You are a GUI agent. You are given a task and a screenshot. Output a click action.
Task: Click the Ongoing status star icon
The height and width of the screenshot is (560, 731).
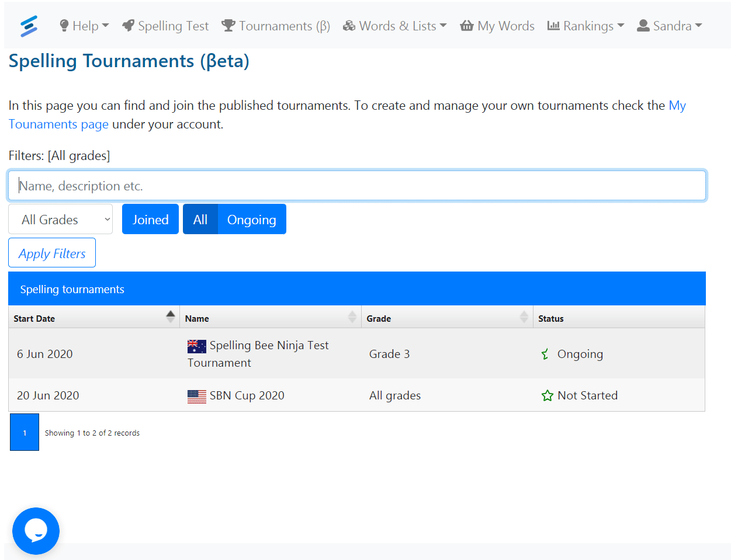coord(545,354)
